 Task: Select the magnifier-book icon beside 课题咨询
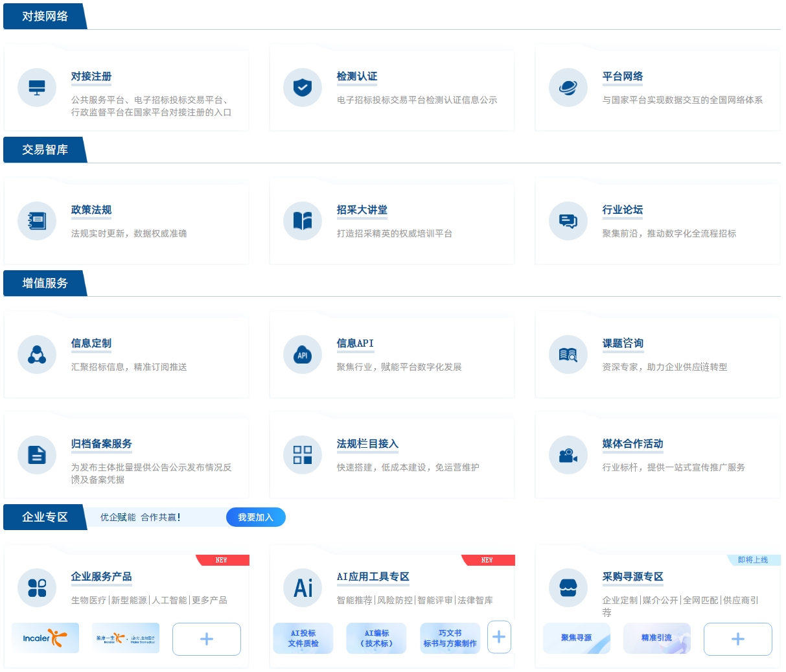(x=568, y=354)
